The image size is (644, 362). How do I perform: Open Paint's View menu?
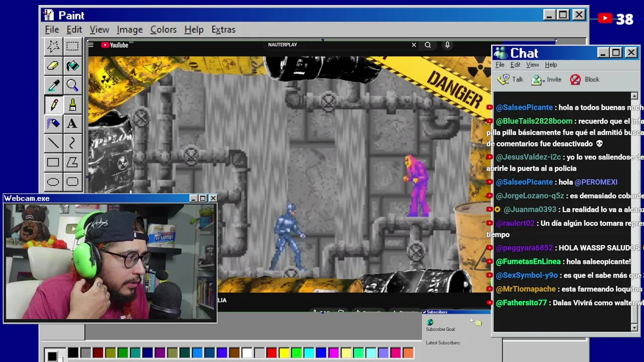(99, 30)
